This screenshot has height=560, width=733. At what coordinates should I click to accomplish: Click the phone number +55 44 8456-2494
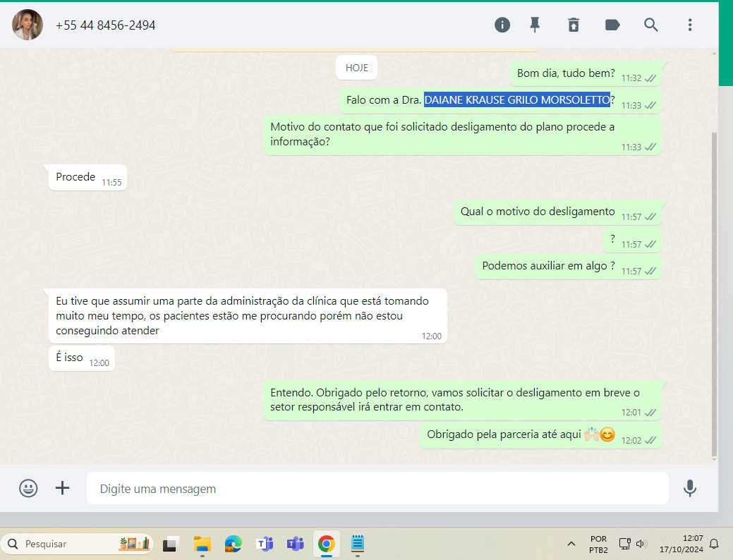(105, 25)
